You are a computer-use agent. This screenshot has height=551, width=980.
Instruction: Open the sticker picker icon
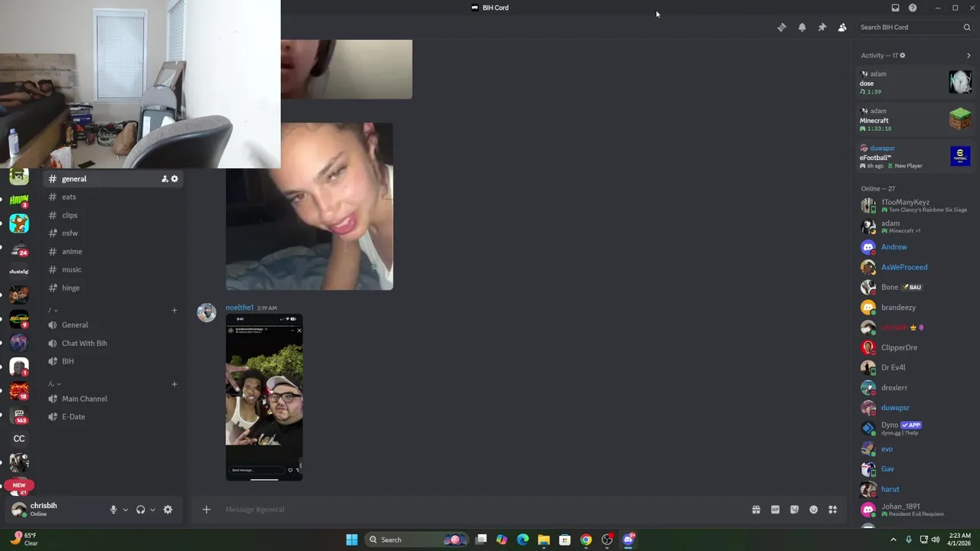[x=794, y=510]
